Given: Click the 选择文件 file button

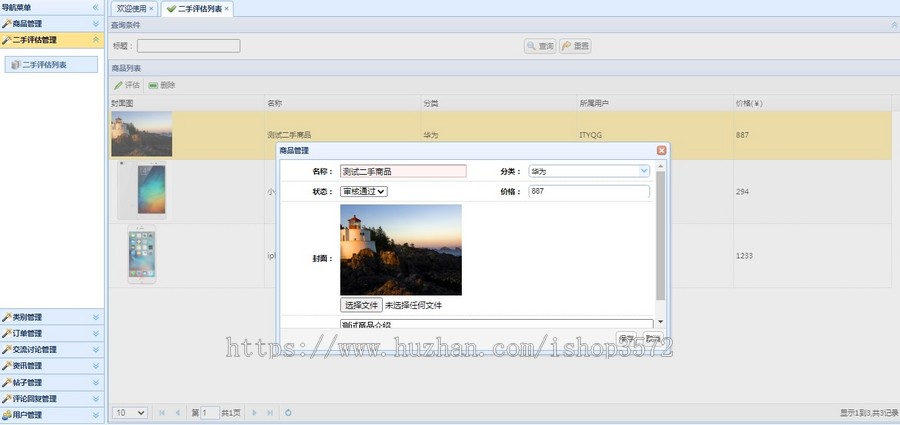Looking at the screenshot, I should [361, 305].
